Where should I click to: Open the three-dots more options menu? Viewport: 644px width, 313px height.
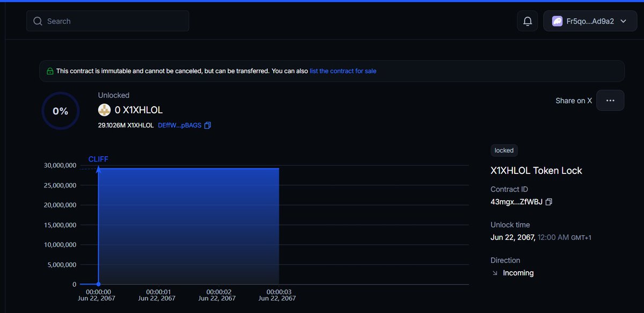pyautogui.click(x=610, y=100)
